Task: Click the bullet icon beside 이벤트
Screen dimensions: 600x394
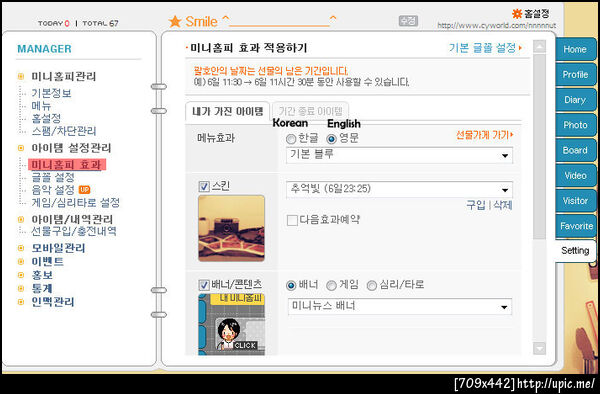Action: (21, 262)
